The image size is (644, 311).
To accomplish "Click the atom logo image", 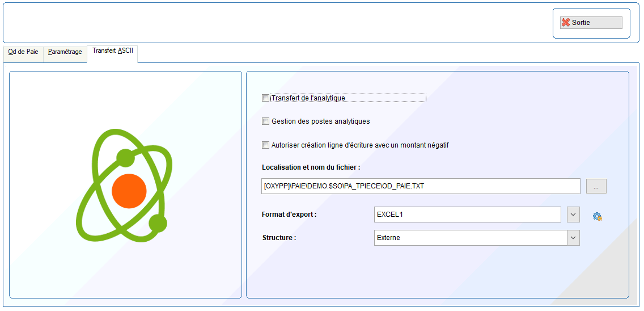I will 125,186.
